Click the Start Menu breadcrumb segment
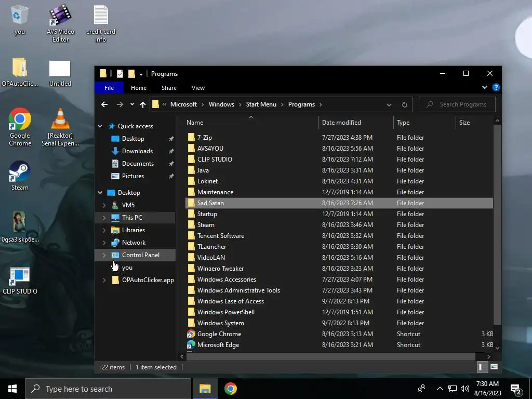This screenshot has width=532, height=399. pyautogui.click(x=261, y=104)
